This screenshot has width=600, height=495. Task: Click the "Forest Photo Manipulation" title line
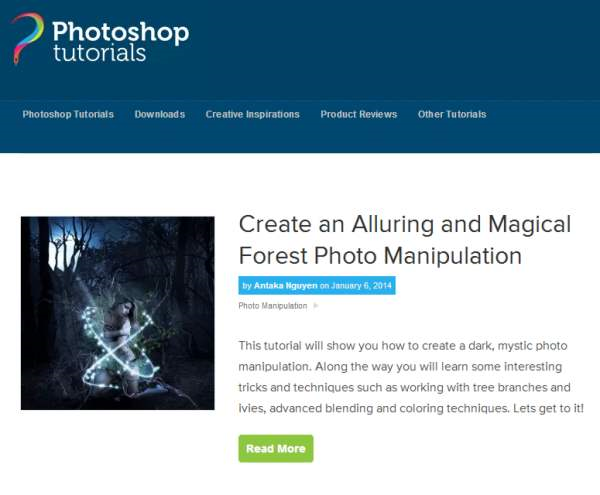(380, 256)
